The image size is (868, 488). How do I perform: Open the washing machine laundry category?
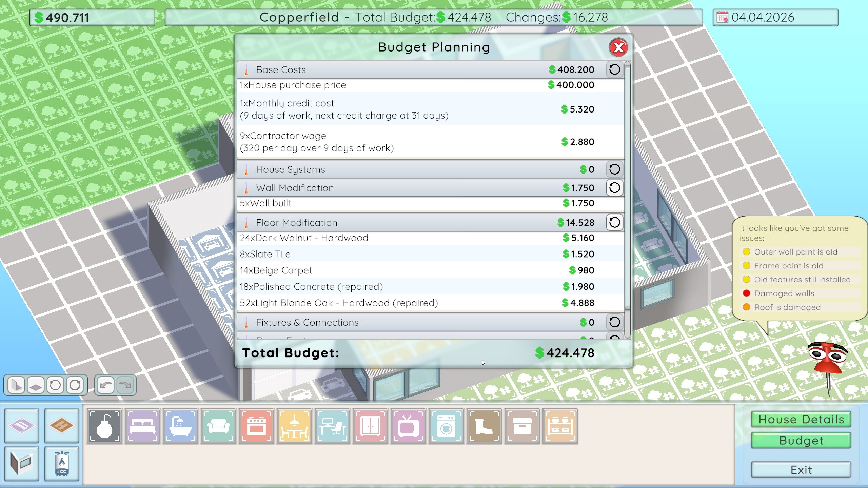(446, 426)
